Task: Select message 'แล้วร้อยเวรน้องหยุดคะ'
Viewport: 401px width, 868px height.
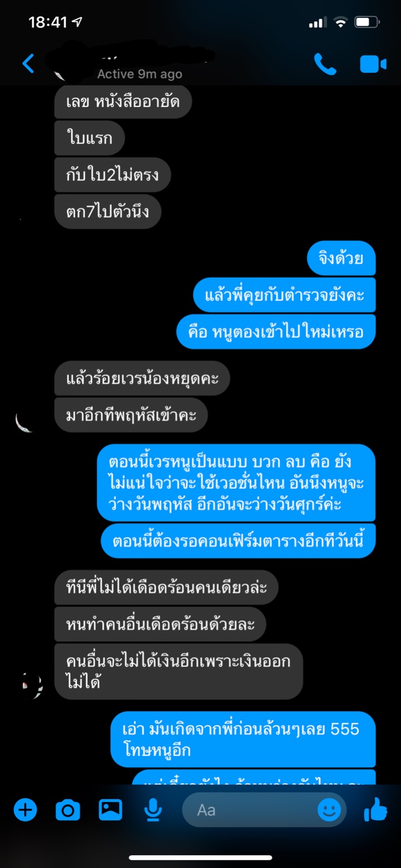Action: [142, 379]
